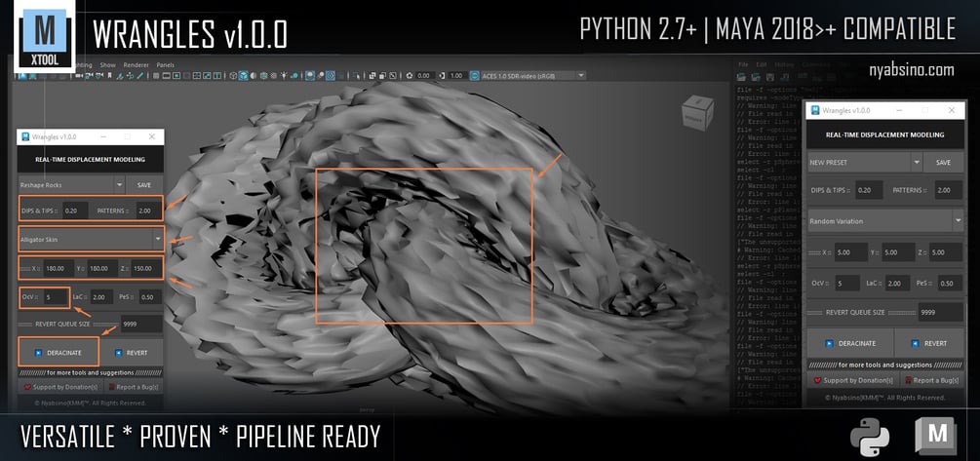Open the image plane icon in viewport toolbar
The height and width of the screenshot is (461, 980).
(x=120, y=75)
